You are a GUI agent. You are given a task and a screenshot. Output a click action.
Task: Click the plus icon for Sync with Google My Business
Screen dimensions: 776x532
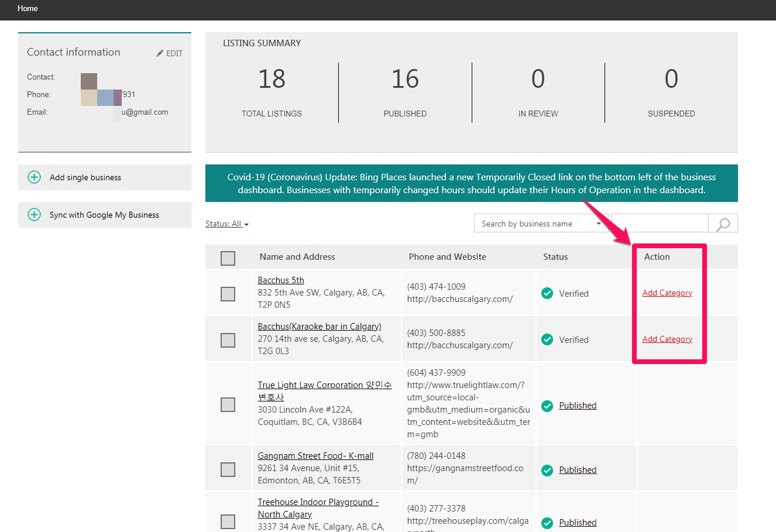[35, 215]
